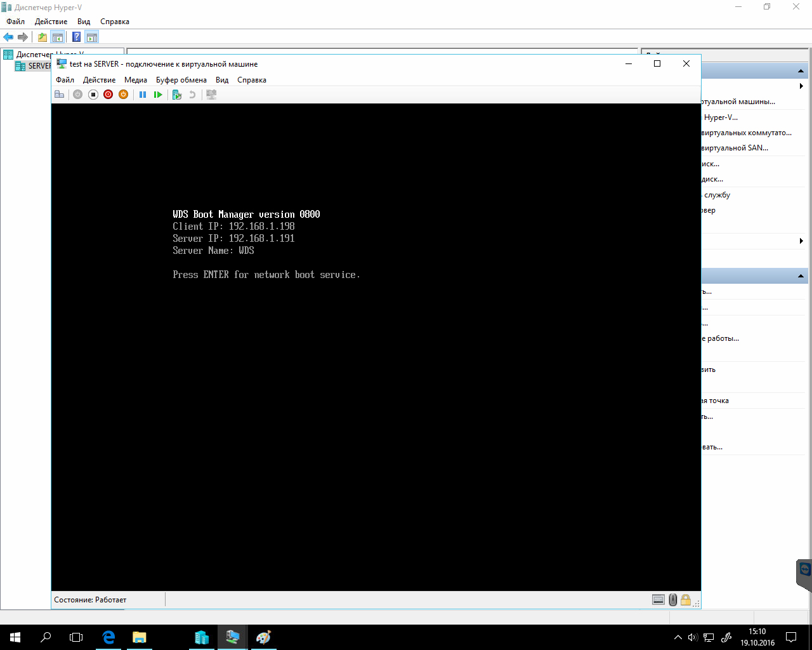
Task: Switch to Hyper-V Manager taskbar icon
Action: click(202, 637)
